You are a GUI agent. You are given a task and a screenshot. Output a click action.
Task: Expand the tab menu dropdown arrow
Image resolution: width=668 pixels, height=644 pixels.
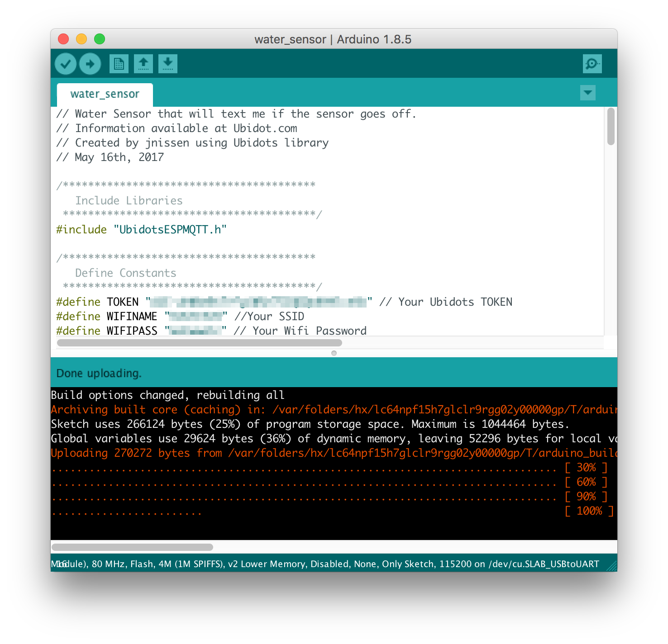pos(587,93)
